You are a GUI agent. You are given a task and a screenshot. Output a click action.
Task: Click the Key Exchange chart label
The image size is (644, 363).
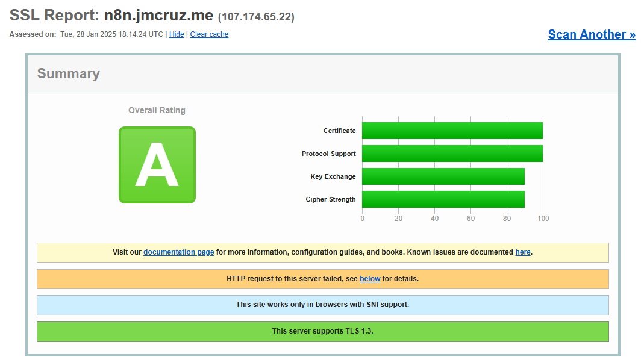[333, 176]
